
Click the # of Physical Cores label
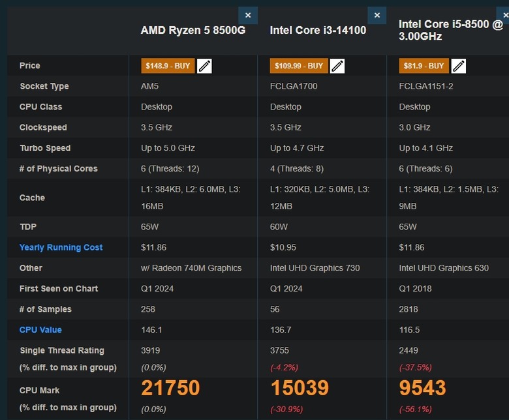[59, 169]
